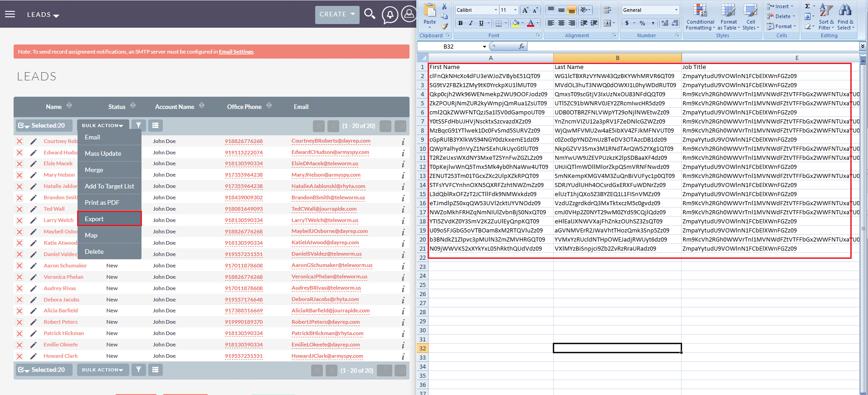Image resolution: width=868 pixels, height=395 pixels.
Task: Open info icon for Veronica Phelan row
Action: [403, 277]
